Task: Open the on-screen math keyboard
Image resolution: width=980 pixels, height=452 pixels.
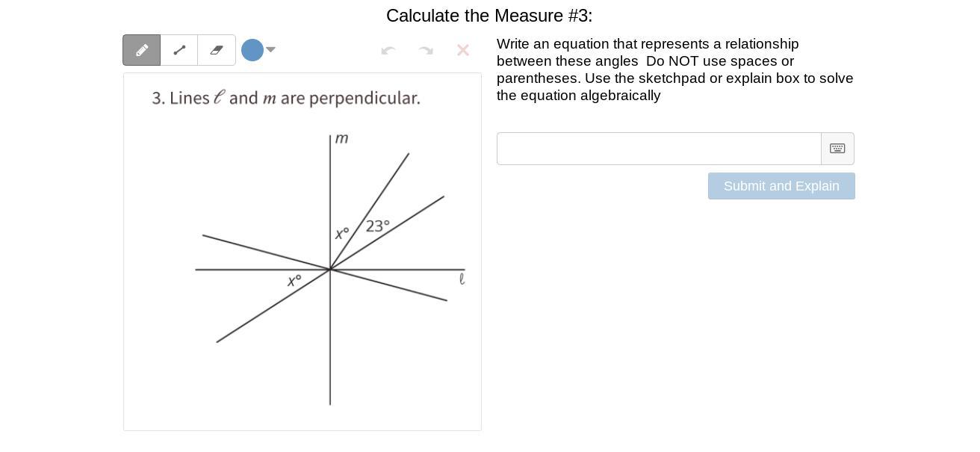Action: pos(837,149)
